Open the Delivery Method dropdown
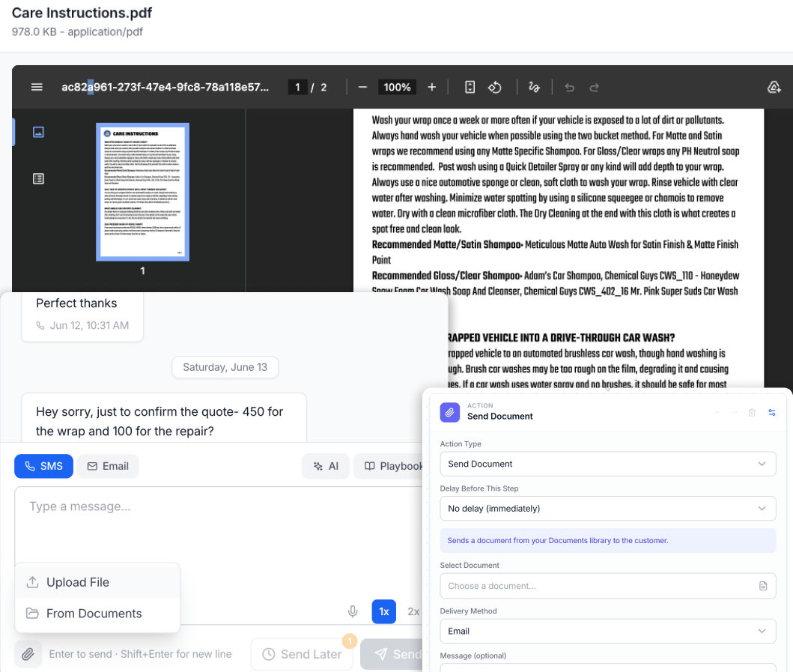This screenshot has width=793, height=672. point(608,631)
